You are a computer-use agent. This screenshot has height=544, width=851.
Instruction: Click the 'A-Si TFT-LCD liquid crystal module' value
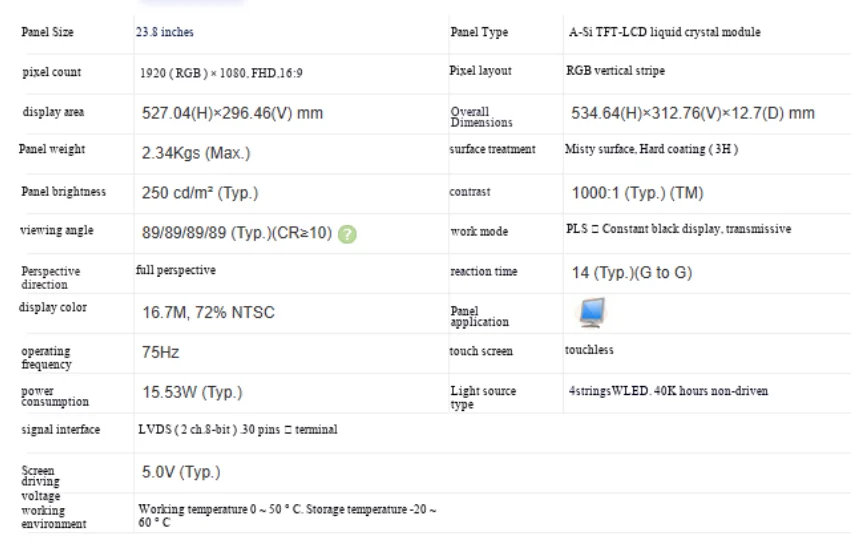click(664, 32)
